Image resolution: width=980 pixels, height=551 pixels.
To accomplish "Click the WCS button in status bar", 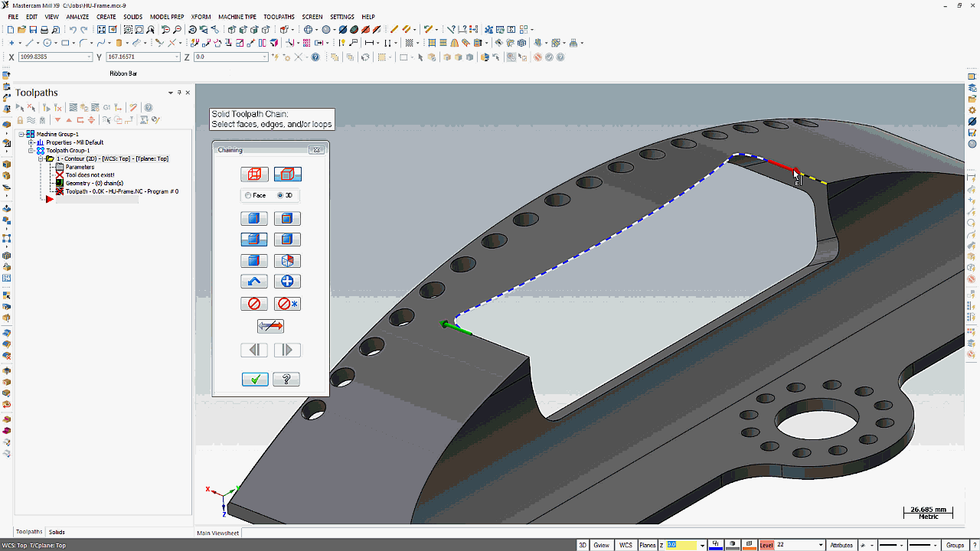I will [x=626, y=545].
